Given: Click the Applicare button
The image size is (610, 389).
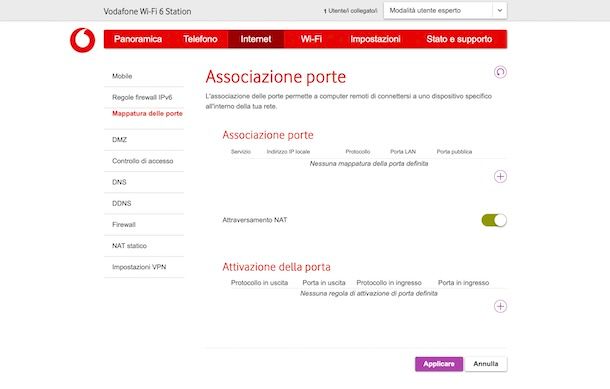Looking at the screenshot, I should pos(439,364).
